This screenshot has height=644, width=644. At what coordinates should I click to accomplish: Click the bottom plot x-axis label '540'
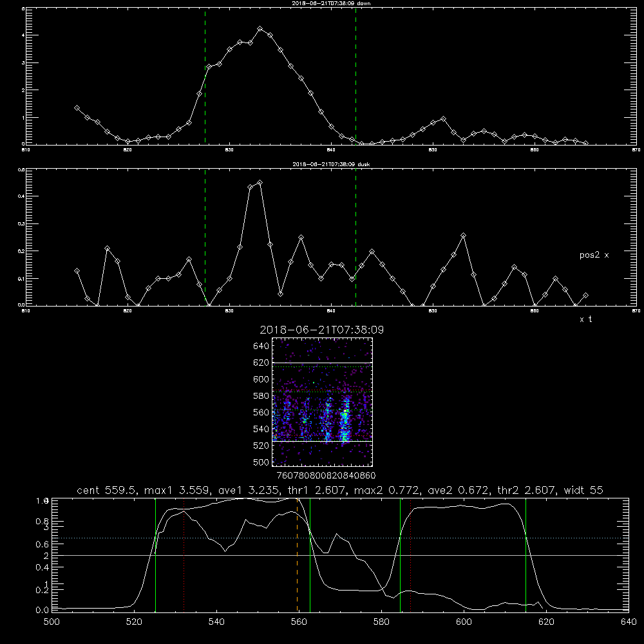click(x=216, y=622)
